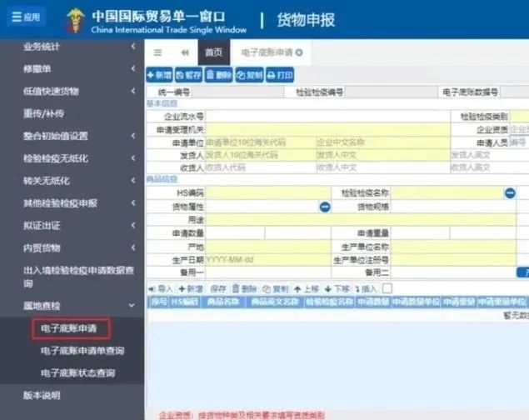Expand the 检验检疫无纸化 menu
529x420 pixels.
72,158
